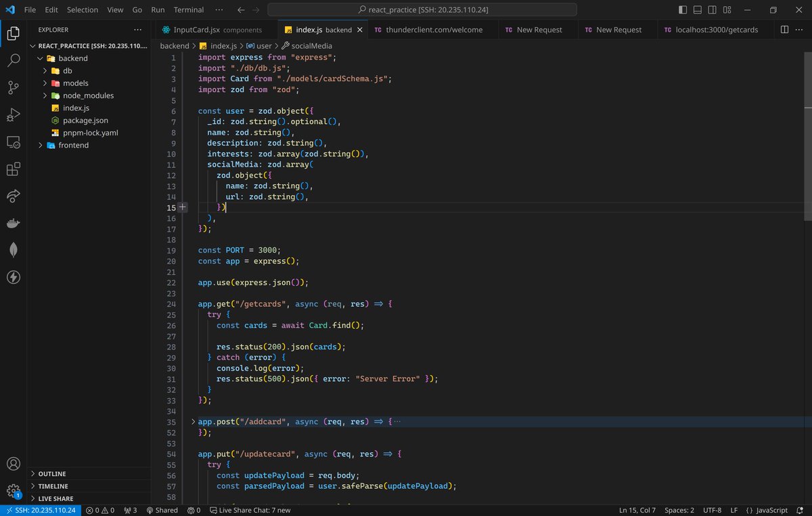Screen dimensions: 812x516
Task: Close the index.js editor tab
Action: pyautogui.click(x=359, y=30)
